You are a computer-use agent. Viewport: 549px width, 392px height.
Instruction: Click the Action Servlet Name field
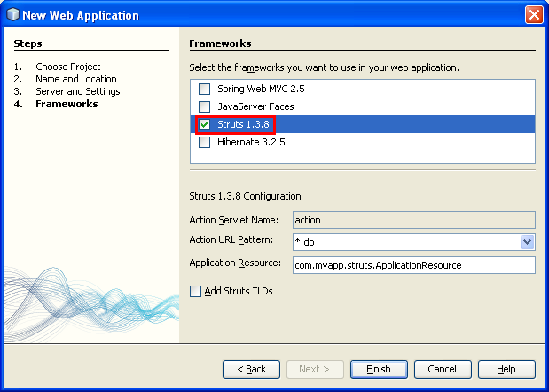point(414,220)
